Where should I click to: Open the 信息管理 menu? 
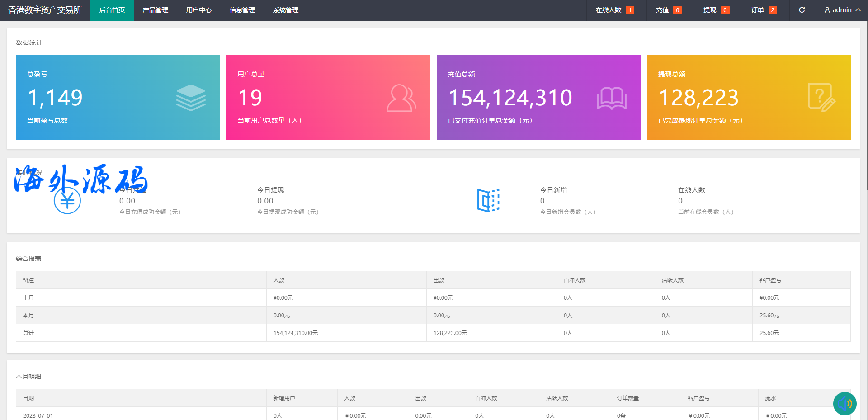click(x=242, y=10)
